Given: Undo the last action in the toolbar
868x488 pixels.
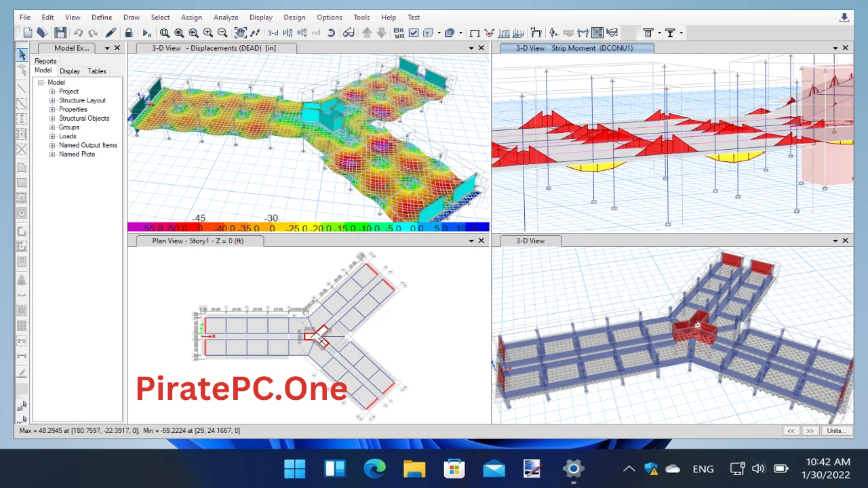Looking at the screenshot, I should coord(78,33).
